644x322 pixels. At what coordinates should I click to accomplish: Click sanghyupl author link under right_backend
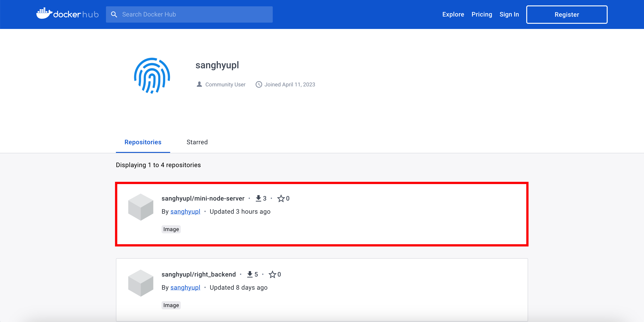coord(185,288)
